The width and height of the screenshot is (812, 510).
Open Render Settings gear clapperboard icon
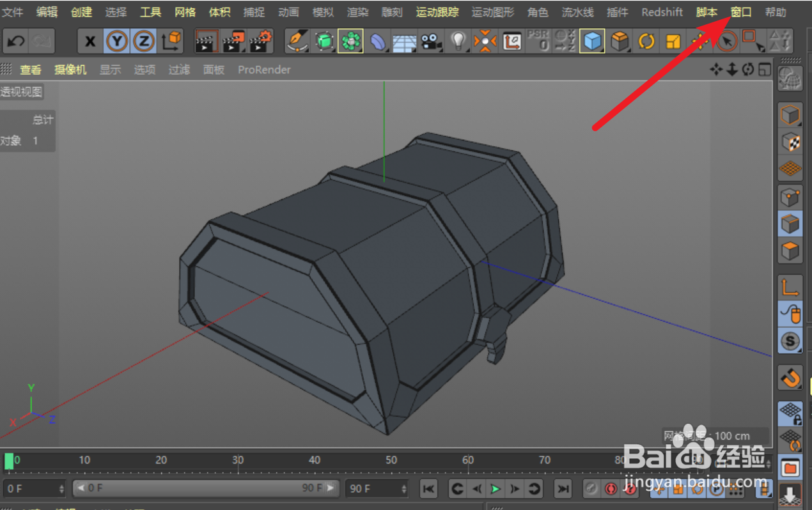pos(261,42)
